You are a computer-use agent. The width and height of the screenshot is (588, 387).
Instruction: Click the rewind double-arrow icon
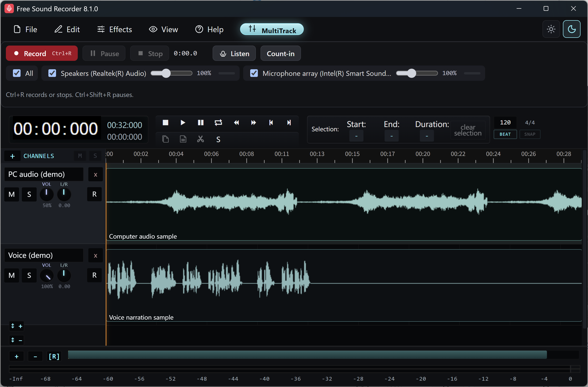pos(236,123)
